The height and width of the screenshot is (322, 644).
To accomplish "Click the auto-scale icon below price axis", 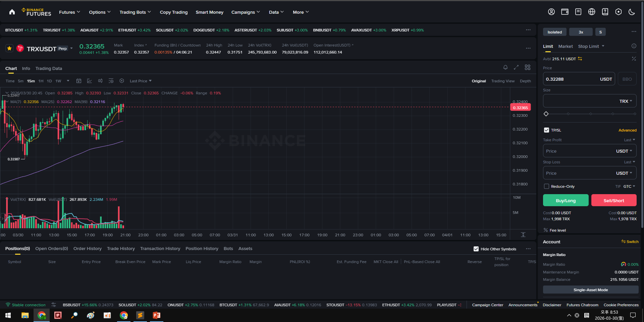I will coord(523,235).
